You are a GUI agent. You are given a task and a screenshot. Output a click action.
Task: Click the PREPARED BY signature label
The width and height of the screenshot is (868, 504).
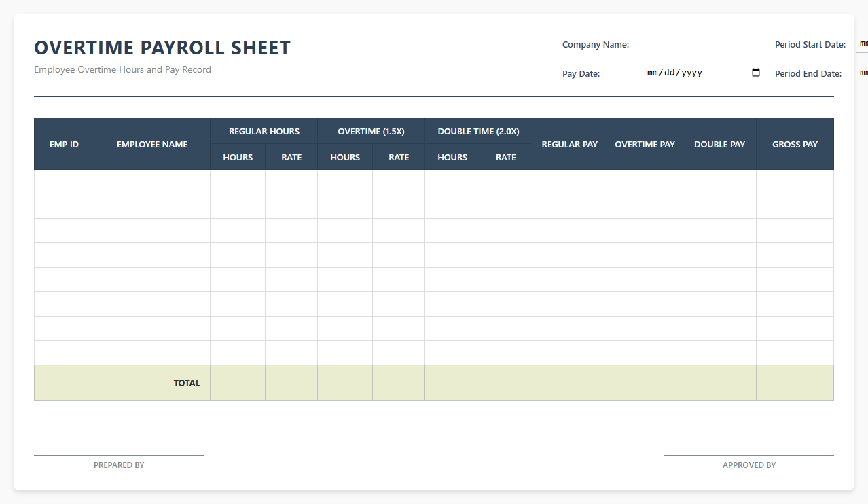pos(119,465)
